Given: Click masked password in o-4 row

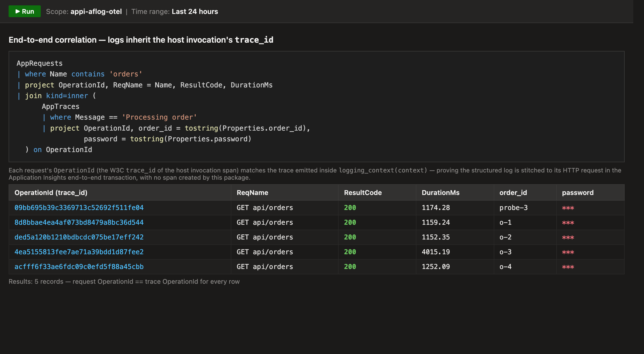Looking at the screenshot, I should (568, 267).
